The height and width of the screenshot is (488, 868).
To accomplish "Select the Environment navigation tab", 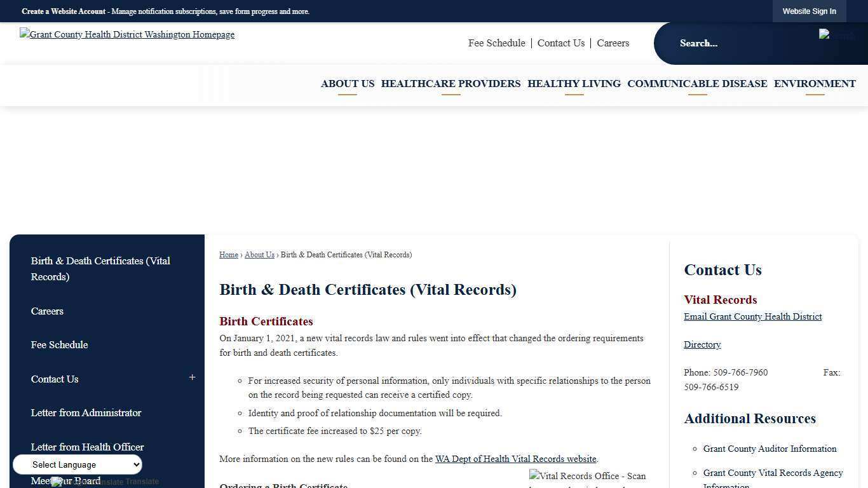I will tap(815, 83).
